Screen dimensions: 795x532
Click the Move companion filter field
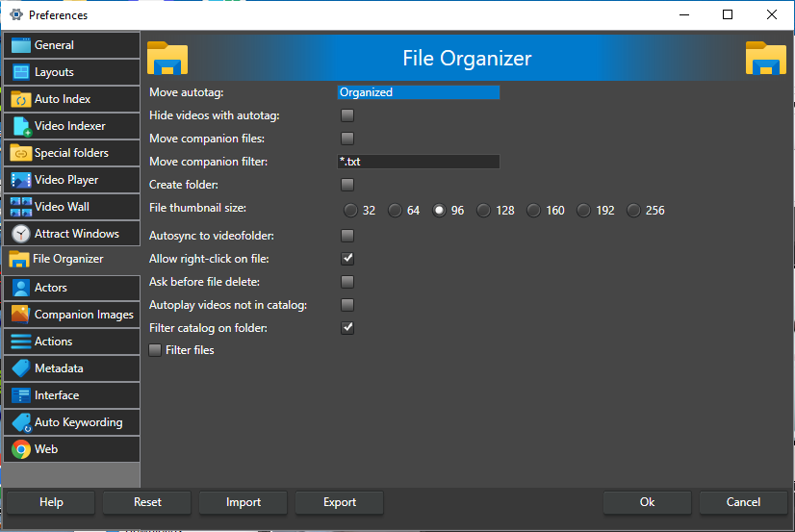pos(419,162)
